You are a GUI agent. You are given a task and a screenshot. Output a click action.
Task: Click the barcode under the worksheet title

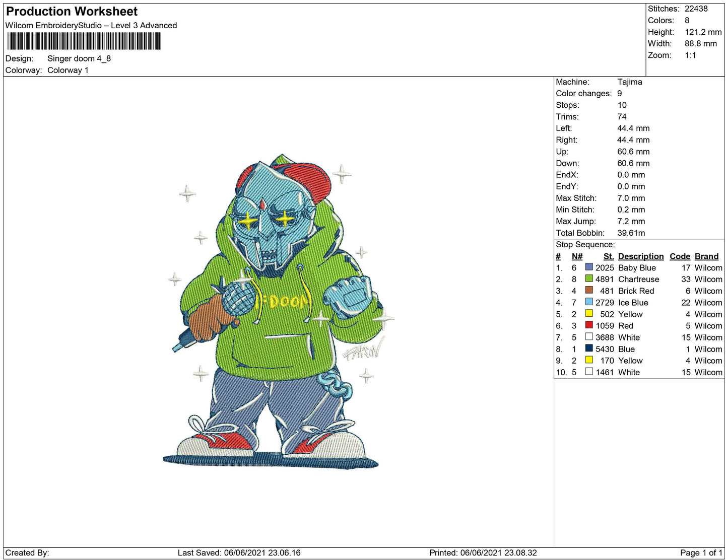click(x=84, y=41)
